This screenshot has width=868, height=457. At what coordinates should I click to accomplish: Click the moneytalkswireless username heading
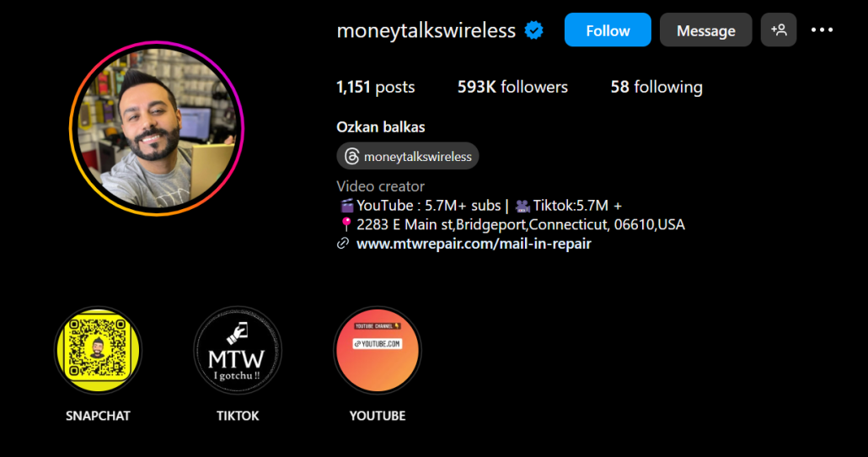[426, 30]
